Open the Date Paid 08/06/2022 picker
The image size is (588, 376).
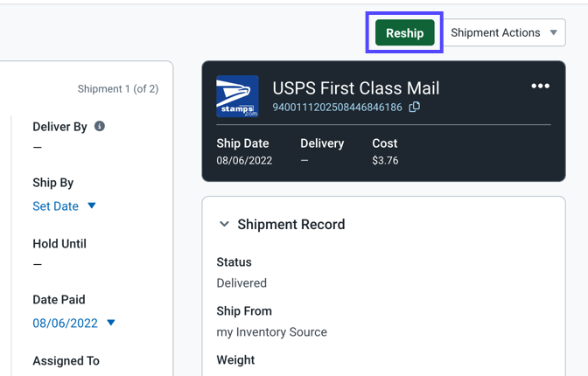click(65, 324)
